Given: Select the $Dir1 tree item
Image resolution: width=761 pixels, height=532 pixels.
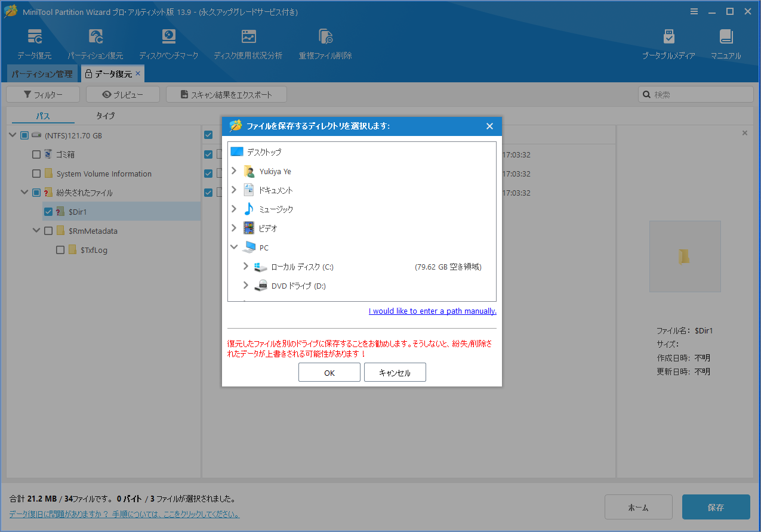Looking at the screenshot, I should point(121,212).
